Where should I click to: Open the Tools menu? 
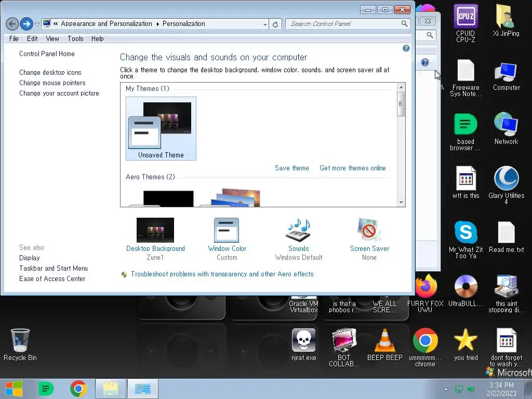point(75,38)
